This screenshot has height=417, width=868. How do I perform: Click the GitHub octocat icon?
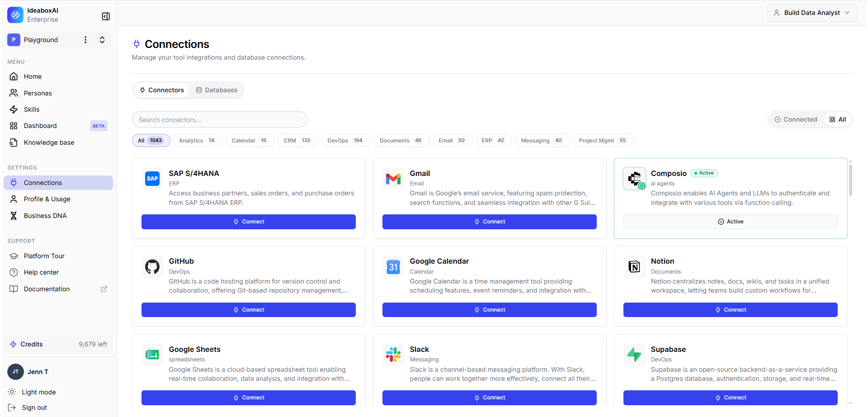pyautogui.click(x=152, y=266)
